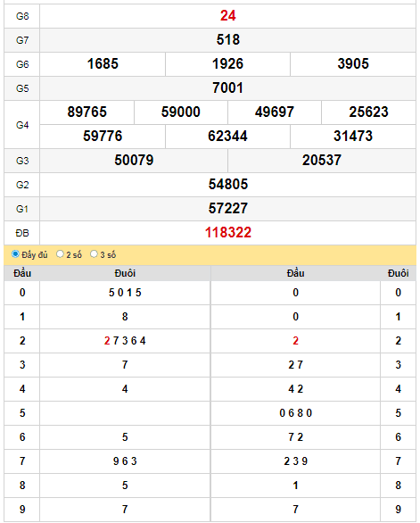Screen dimensions: 420x523
Task: Click the "5 0 1 5" tail cell
Action: (125, 293)
